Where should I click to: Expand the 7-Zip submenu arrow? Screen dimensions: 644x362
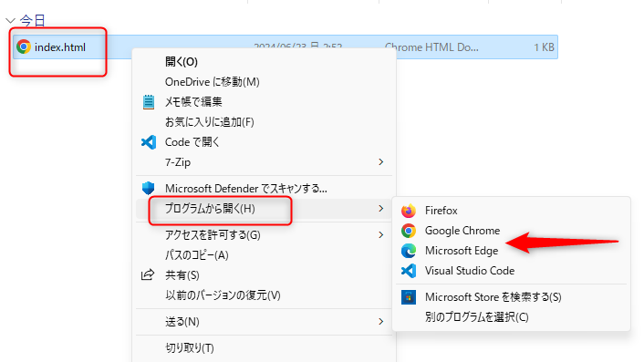point(380,162)
